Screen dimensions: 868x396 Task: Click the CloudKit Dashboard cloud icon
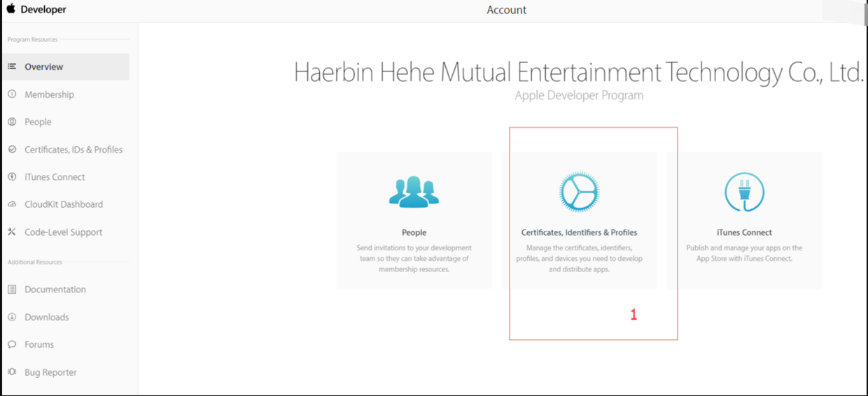(12, 204)
